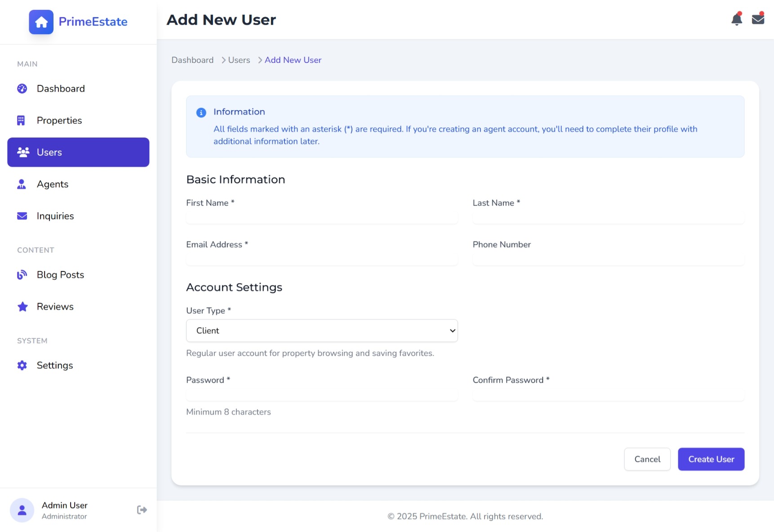Select Inquiries in the sidebar
This screenshot has height=532, width=774.
pos(55,216)
